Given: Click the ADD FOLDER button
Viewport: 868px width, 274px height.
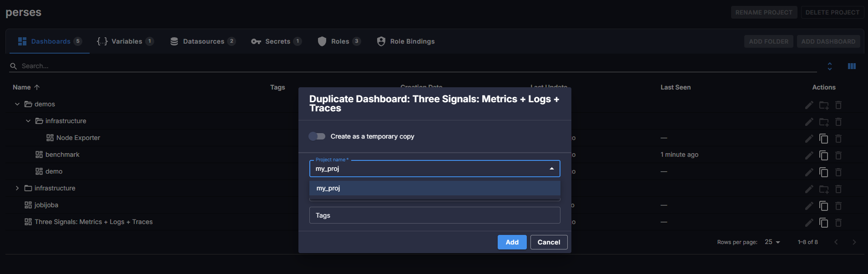Looking at the screenshot, I should coord(768,41).
